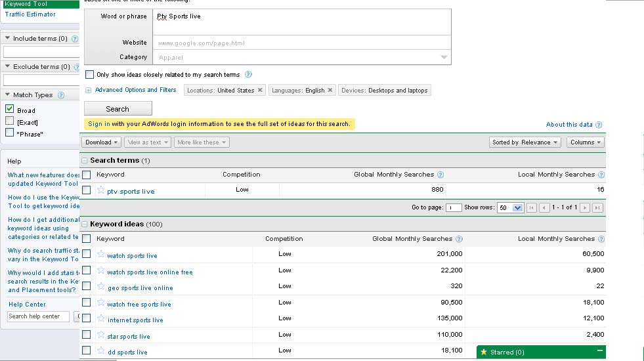Open the About this data link
Viewport: 644px width, 361px height.
pyautogui.click(x=569, y=125)
